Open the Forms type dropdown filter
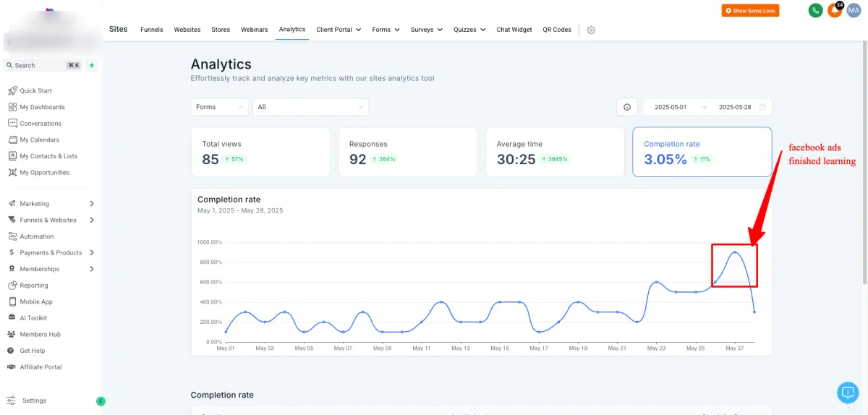The width and height of the screenshot is (868, 415). pos(220,107)
